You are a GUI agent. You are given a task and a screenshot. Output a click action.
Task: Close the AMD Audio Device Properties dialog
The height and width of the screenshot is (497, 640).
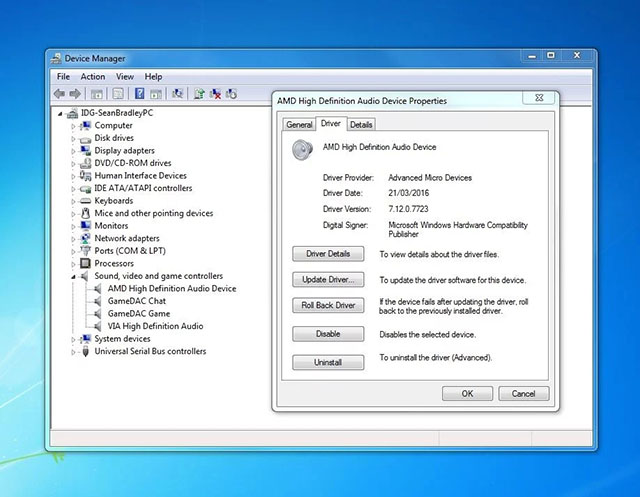pos(539,98)
